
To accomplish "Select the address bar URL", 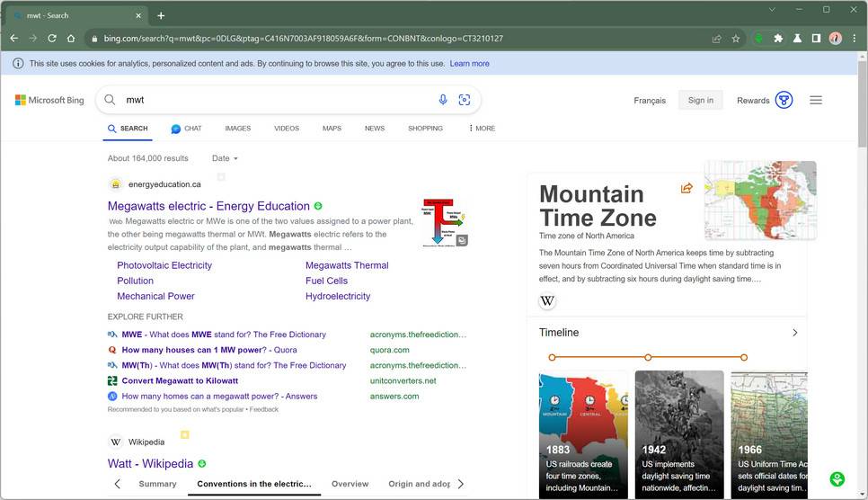I will [x=304, y=39].
